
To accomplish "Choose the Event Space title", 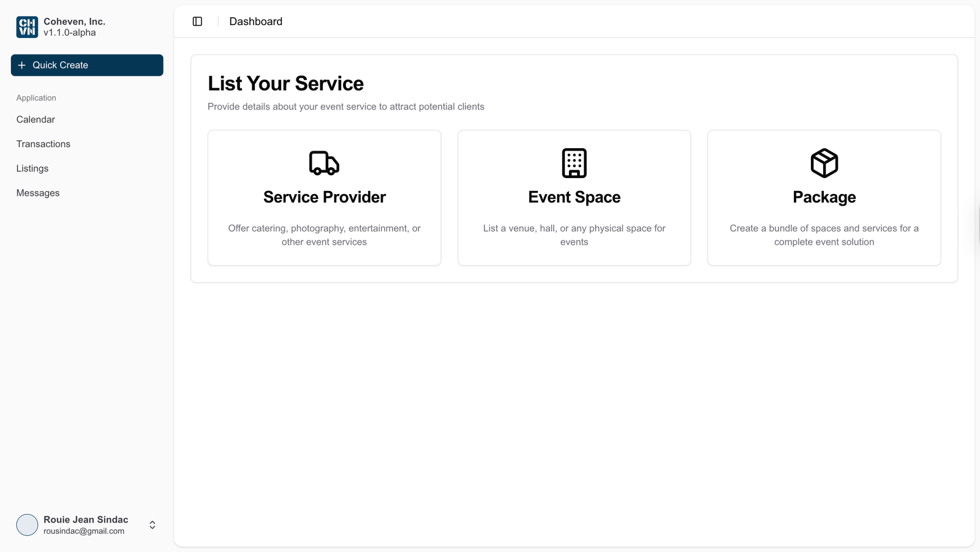I will (574, 197).
